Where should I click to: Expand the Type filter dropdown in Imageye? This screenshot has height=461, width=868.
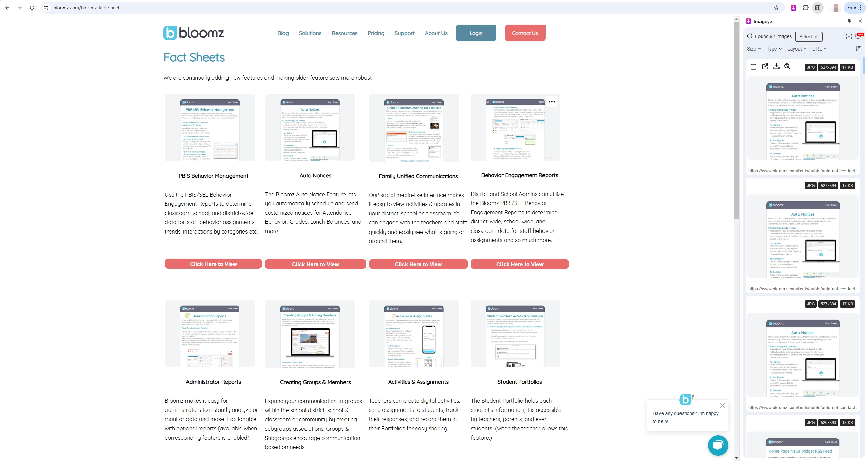click(x=774, y=49)
